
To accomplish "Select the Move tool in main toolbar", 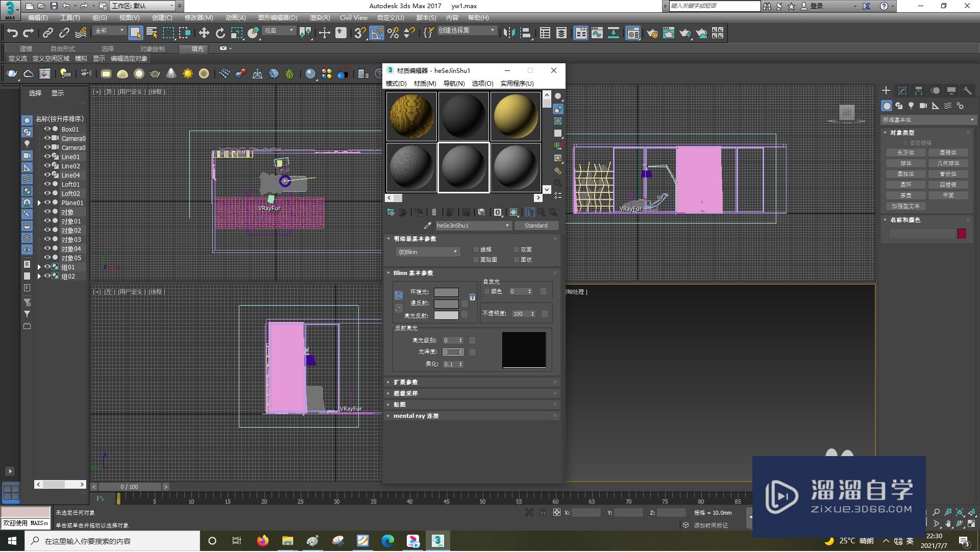I will (x=204, y=33).
